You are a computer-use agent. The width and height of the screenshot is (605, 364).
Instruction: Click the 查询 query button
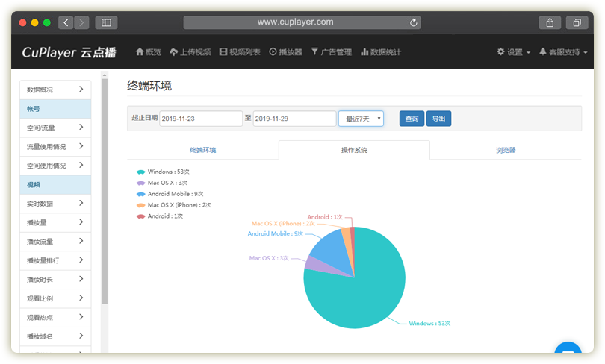tap(412, 119)
